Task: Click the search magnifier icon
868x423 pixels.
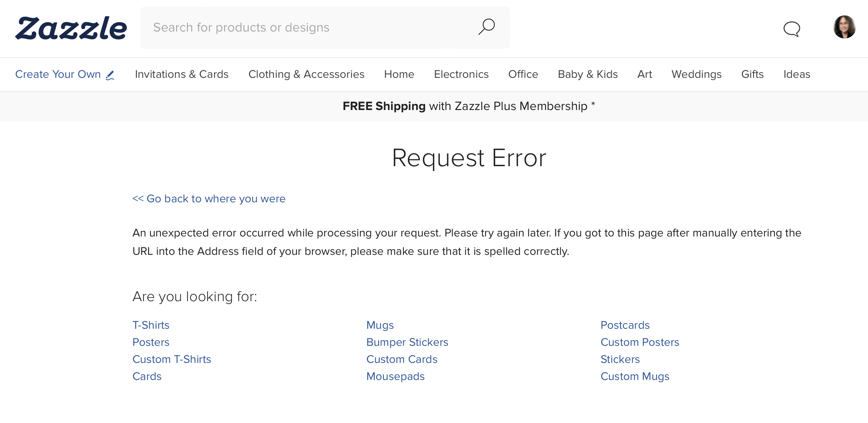Action: (x=487, y=27)
